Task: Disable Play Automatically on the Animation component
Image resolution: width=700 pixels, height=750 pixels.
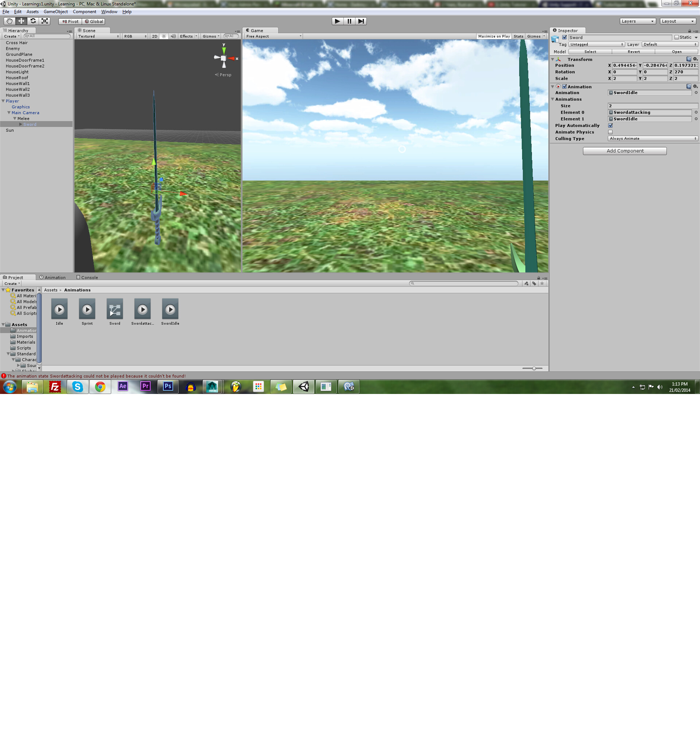Action: 610,125
